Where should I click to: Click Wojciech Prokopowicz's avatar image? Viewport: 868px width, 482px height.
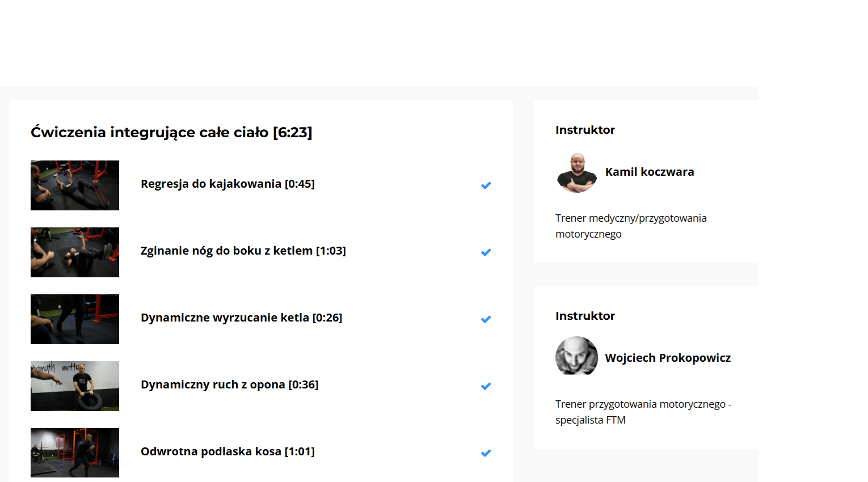[576, 356]
